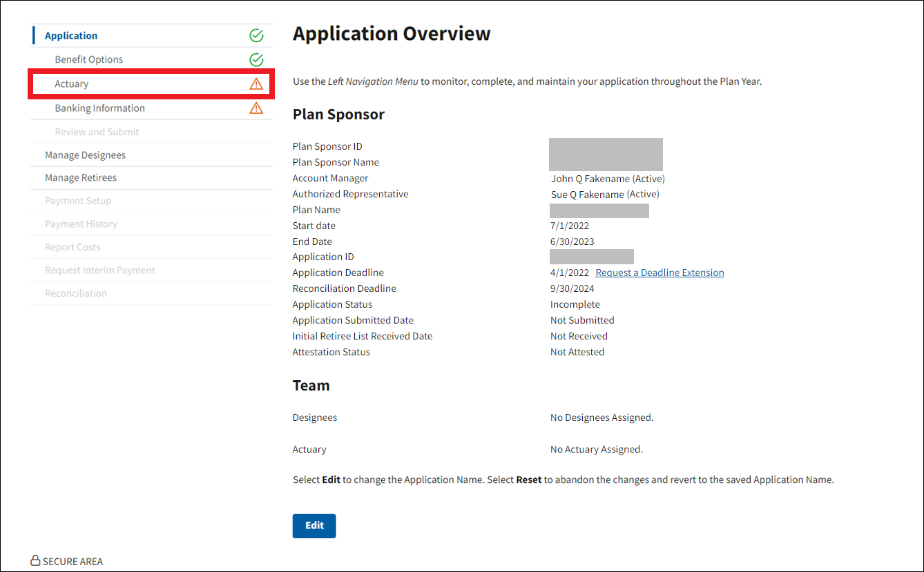
Task: Select Review and Submit menu item
Action: pyautogui.click(x=97, y=132)
